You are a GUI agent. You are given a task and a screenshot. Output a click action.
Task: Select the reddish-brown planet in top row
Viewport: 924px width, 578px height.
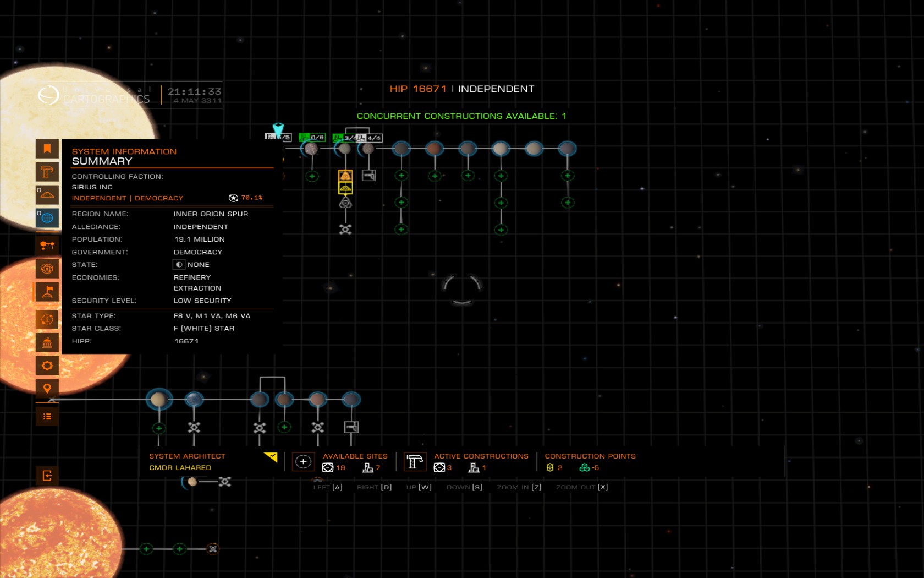435,149
